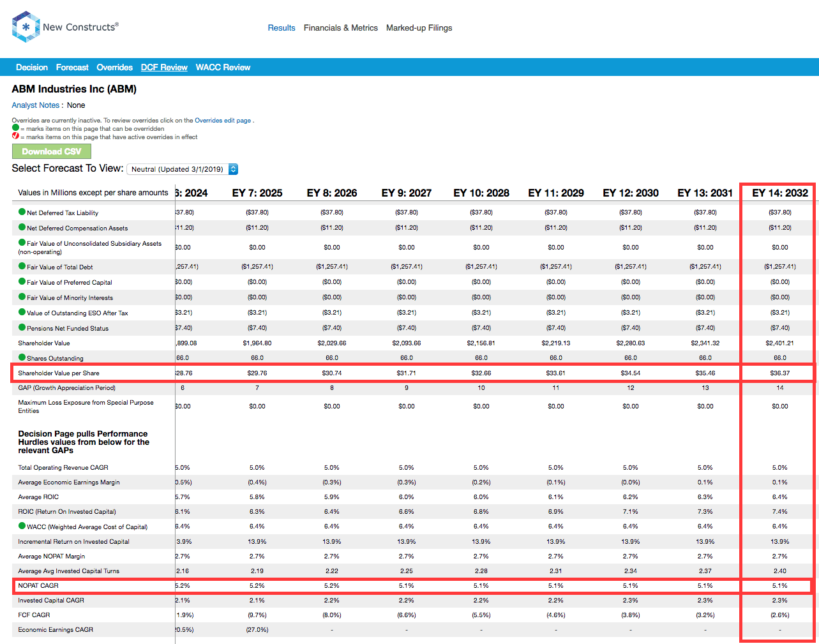Click green override dot for Fair Value of Total Debt
The height and width of the screenshot is (644, 819).
(22, 266)
